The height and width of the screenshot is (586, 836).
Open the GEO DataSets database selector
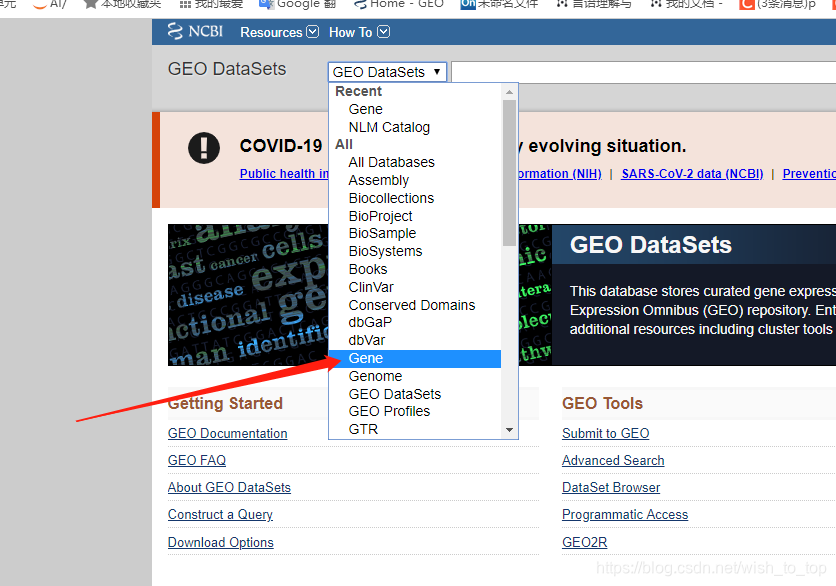coord(387,72)
